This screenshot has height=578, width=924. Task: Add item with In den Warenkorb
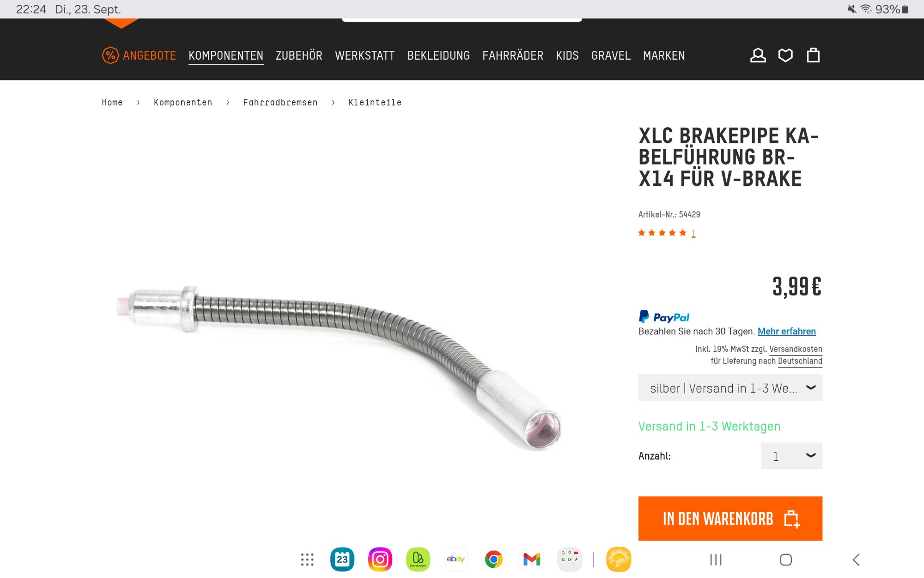[730, 518]
